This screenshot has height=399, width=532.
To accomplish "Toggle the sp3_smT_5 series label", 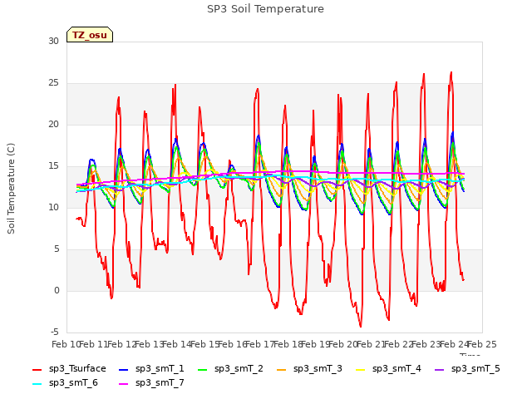I will pyautogui.click(x=475, y=369).
